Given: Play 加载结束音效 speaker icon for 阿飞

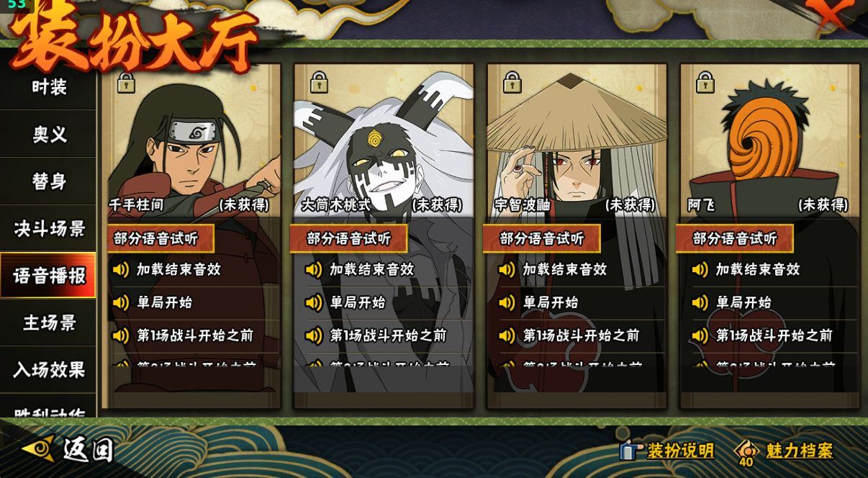Looking at the screenshot, I should 700,269.
